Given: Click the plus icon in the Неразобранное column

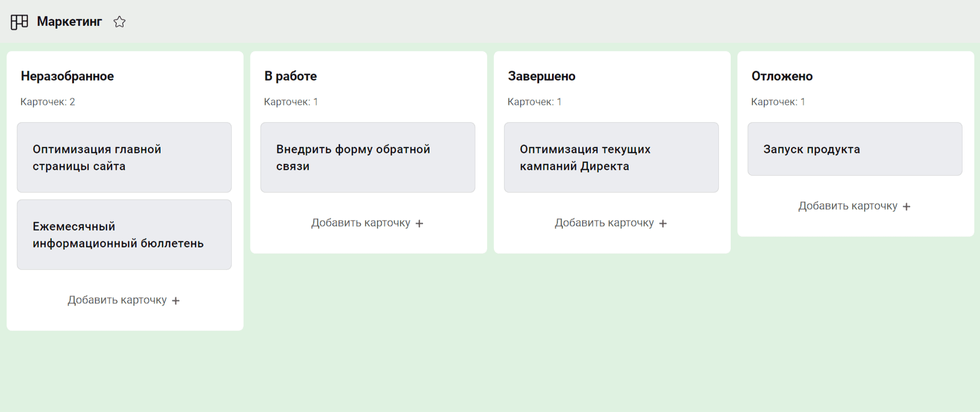Looking at the screenshot, I should 176,301.
